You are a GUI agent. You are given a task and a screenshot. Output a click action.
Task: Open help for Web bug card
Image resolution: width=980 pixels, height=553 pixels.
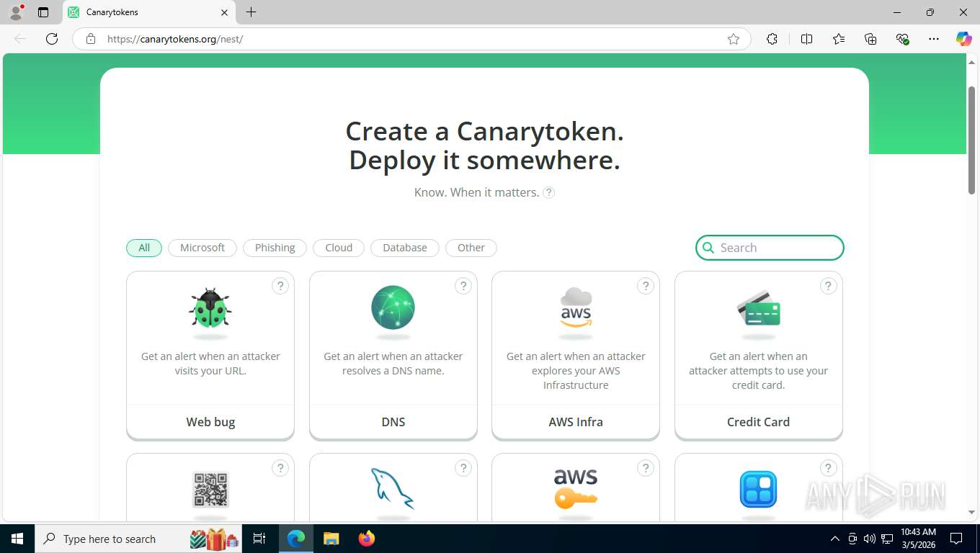(280, 286)
